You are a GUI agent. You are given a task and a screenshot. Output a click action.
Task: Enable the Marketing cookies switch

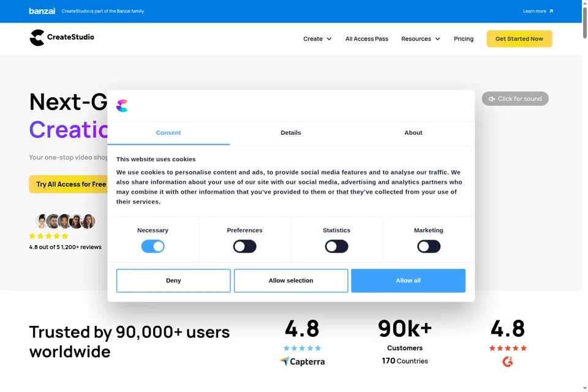coord(429,246)
